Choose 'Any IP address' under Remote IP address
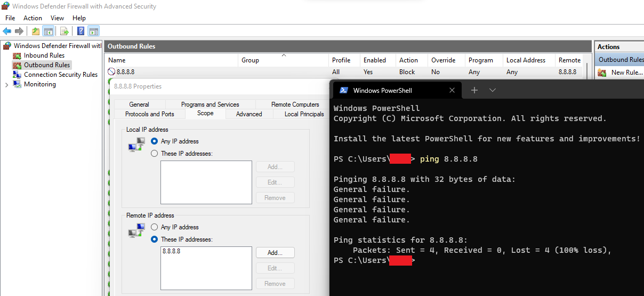This screenshot has width=644, height=296. coord(155,227)
